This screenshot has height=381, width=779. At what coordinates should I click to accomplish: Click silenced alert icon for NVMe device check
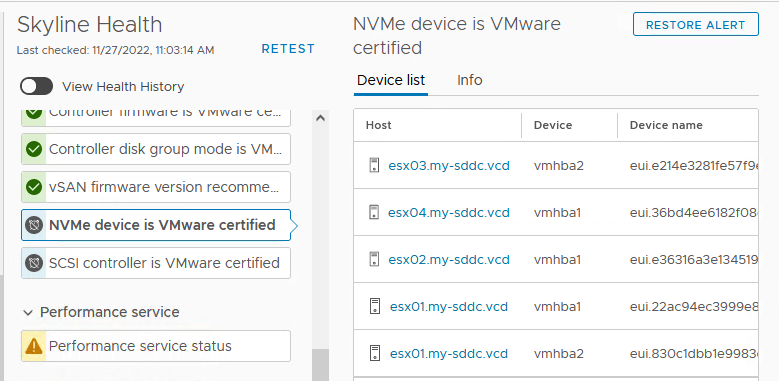click(x=34, y=225)
